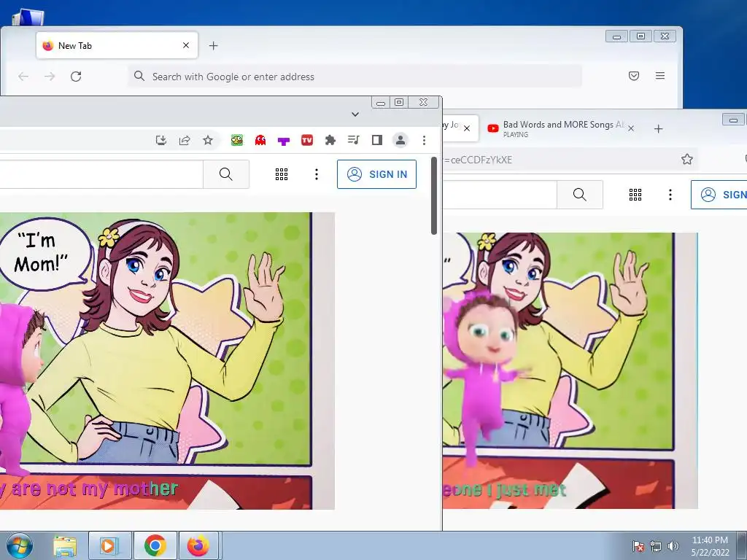Viewport: 747px width, 560px height.
Task: Open the red ghost extension in Chrome
Action: pyautogui.click(x=260, y=140)
